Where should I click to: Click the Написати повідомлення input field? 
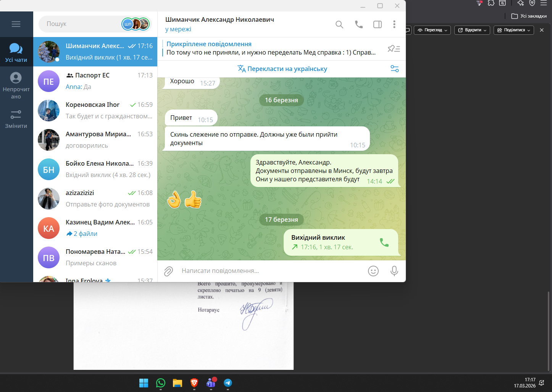point(271,271)
